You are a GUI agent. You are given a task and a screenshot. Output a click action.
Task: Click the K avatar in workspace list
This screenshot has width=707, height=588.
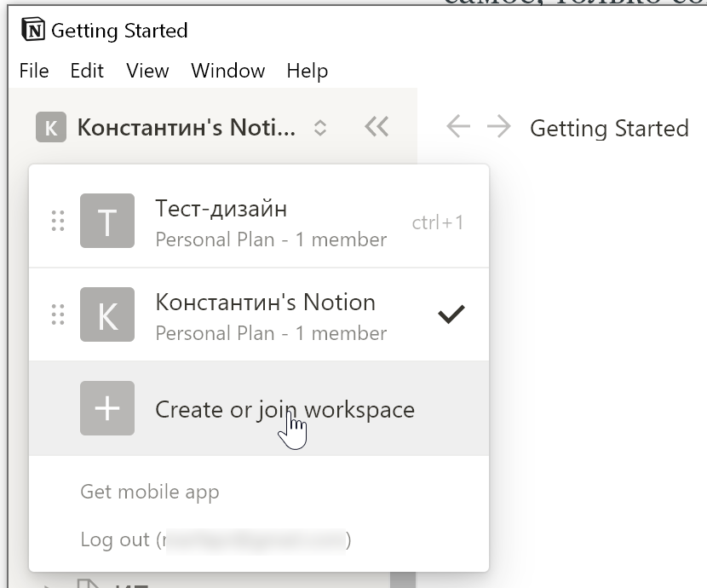tap(107, 314)
